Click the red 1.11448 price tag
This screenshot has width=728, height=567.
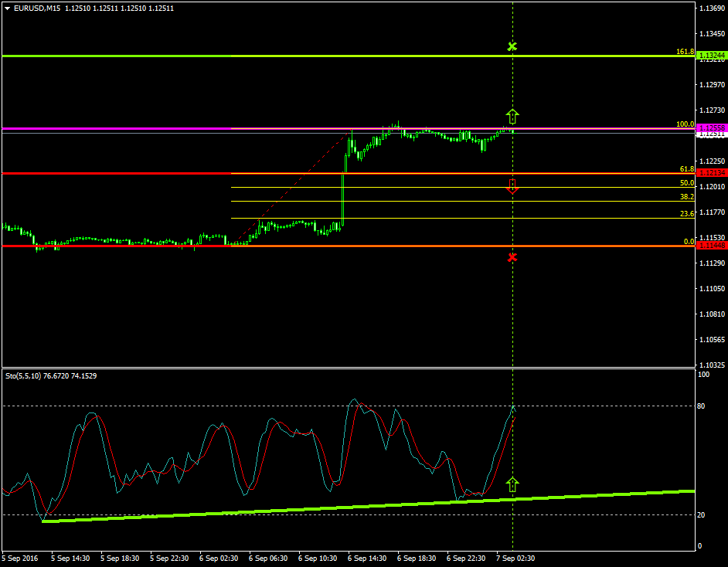(710, 246)
